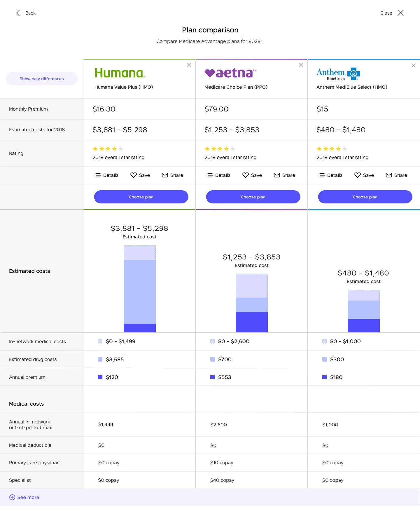Share the Anthem plan via envelope icon
The width and height of the screenshot is (420, 506).
coord(396,175)
